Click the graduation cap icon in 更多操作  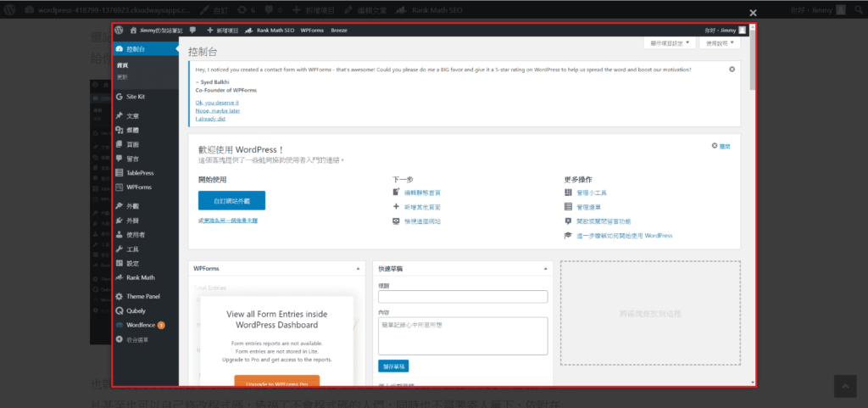pos(567,235)
